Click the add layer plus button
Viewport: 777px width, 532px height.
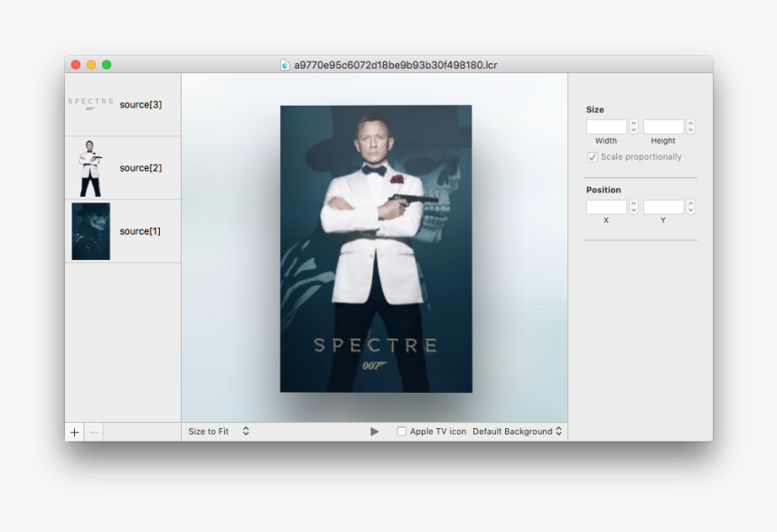[74, 432]
